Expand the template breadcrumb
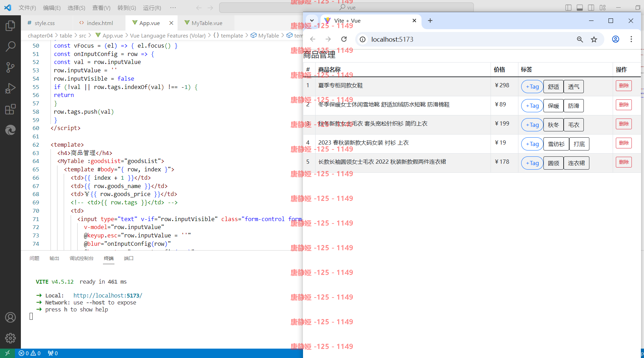Image resolution: width=644 pixels, height=358 pixels. 228,35
